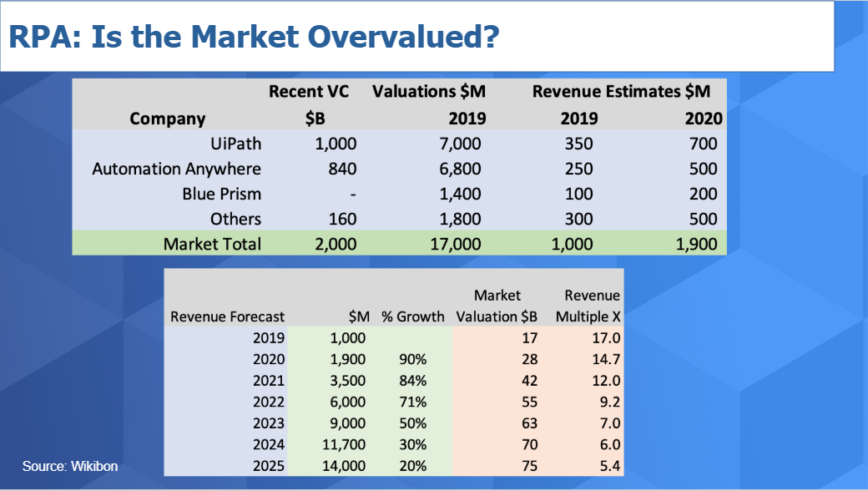
Task: Click Others' valuation "1,800"
Action: pos(460,220)
